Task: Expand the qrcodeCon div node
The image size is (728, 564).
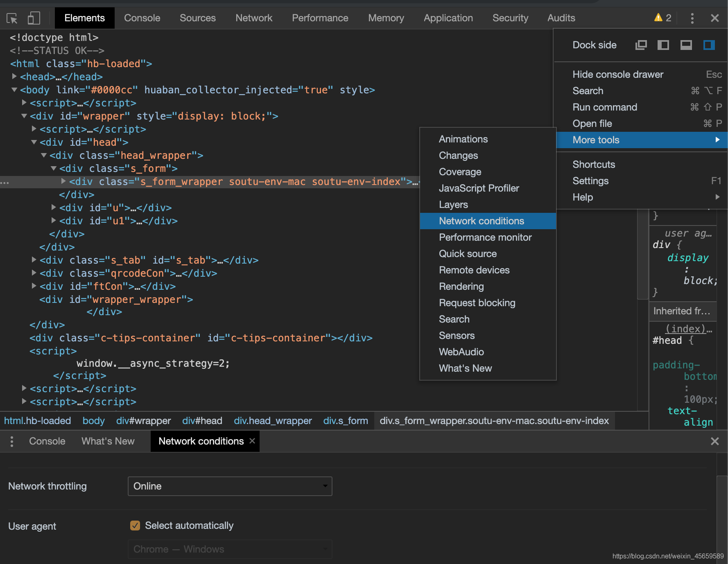Action: tap(34, 273)
